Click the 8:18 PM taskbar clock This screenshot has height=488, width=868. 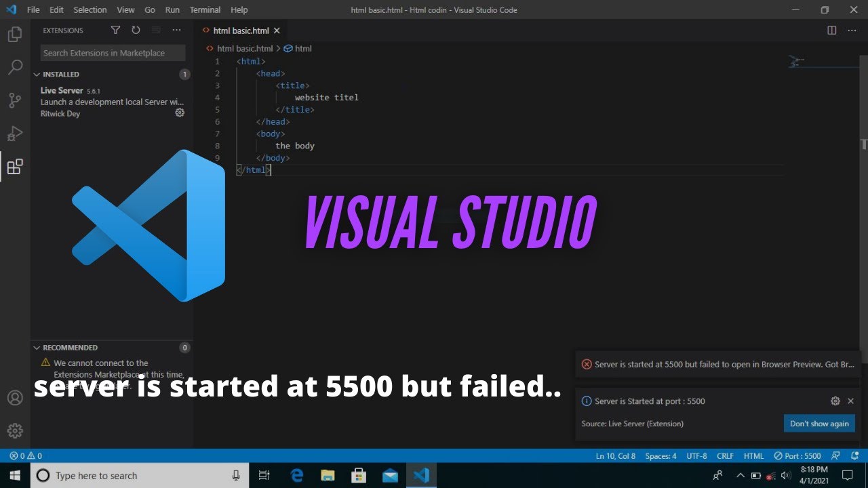click(814, 475)
